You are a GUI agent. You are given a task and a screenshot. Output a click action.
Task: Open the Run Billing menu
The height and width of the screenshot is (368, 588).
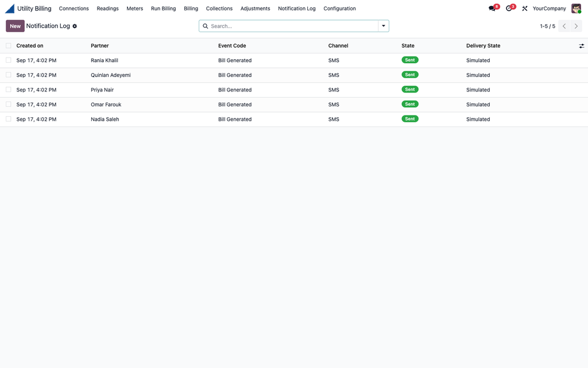(x=163, y=8)
